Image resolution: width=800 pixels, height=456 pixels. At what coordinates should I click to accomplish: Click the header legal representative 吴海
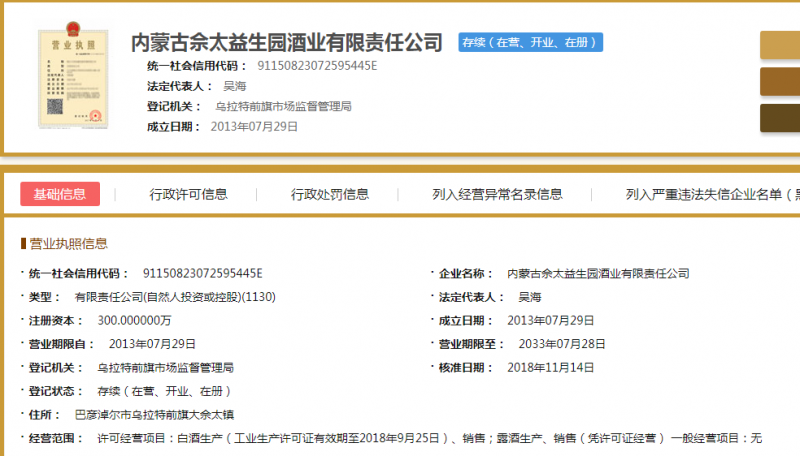[x=235, y=86]
